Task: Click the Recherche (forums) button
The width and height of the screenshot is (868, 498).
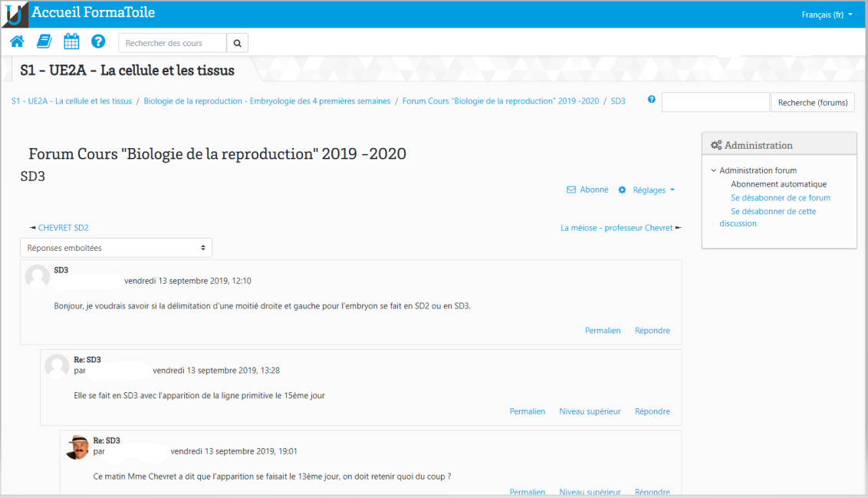Action: [813, 103]
